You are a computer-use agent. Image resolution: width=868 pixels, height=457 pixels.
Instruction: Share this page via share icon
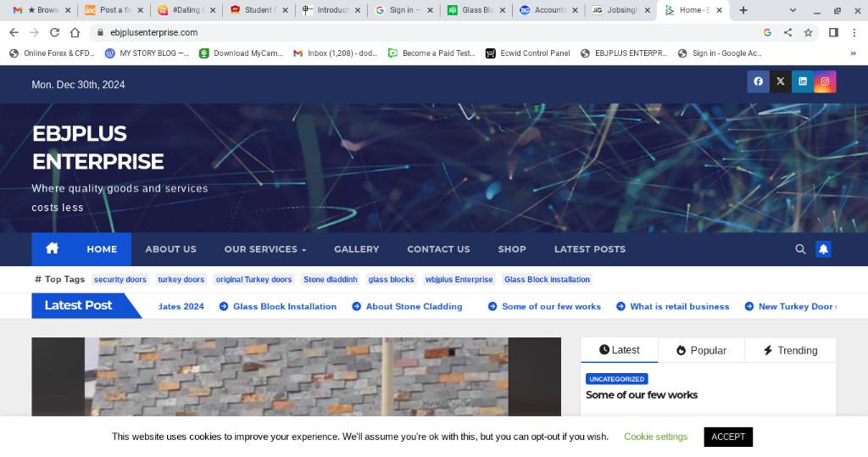[x=787, y=33]
